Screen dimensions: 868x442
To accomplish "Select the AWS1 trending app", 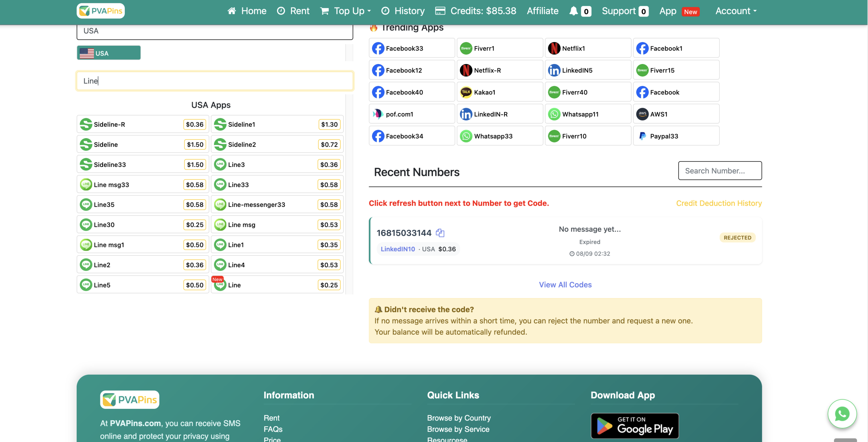I will click(676, 114).
